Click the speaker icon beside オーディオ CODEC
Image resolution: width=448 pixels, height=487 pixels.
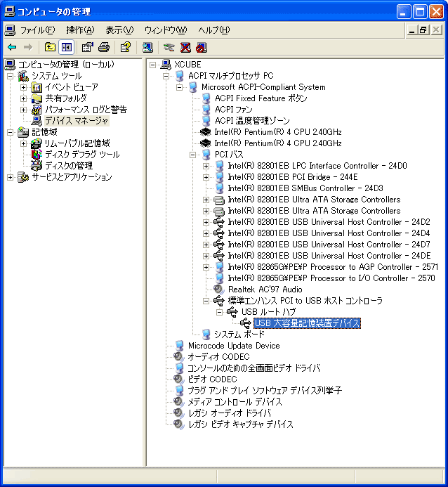point(178,356)
